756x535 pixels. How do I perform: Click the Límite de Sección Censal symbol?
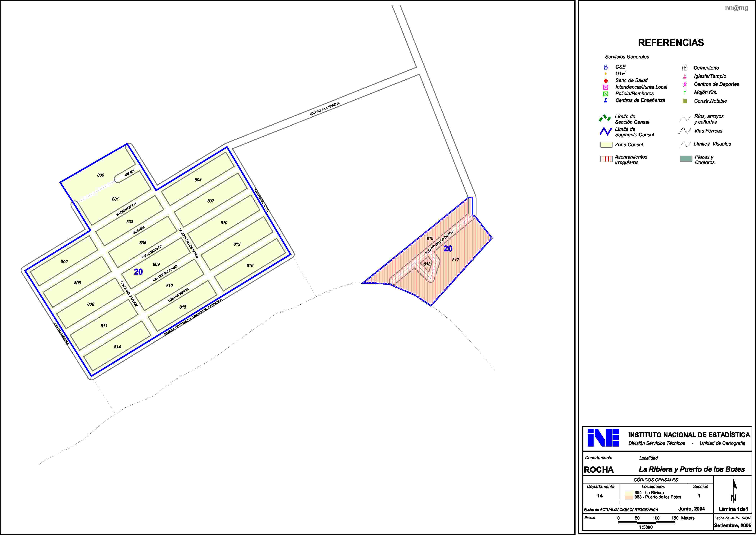605,118
